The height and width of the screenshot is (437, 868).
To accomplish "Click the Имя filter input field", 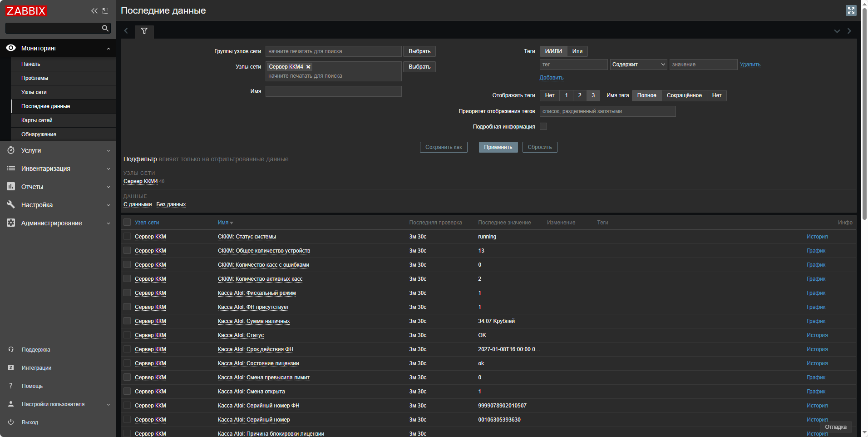I will coord(333,91).
